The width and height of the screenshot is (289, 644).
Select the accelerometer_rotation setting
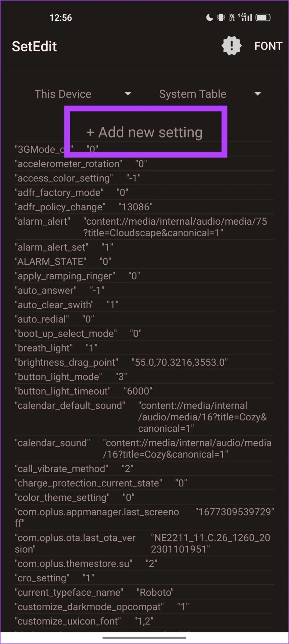(81, 164)
